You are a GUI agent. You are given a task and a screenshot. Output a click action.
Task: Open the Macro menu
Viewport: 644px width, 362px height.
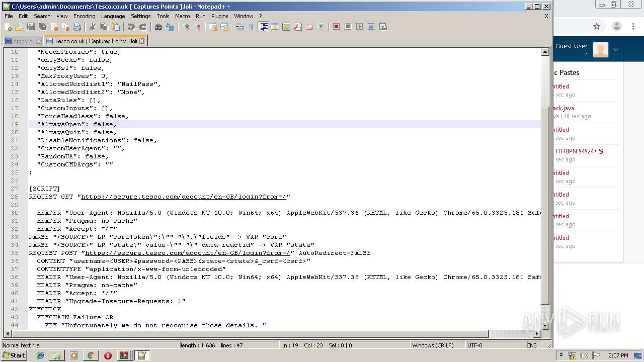point(183,16)
